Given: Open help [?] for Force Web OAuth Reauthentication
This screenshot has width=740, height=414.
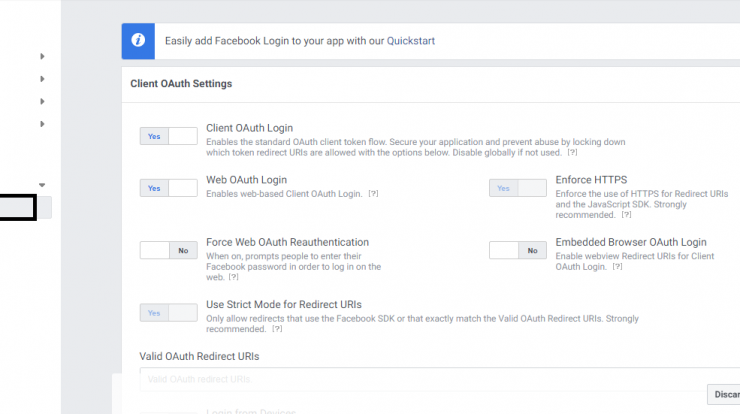Looking at the screenshot, I should coord(233,277).
